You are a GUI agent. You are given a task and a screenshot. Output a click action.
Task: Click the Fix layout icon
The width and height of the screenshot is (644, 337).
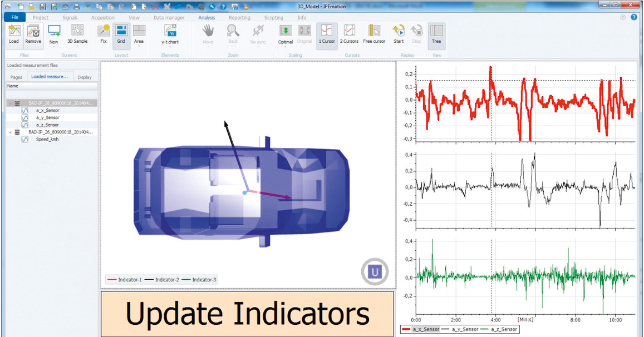click(x=103, y=33)
